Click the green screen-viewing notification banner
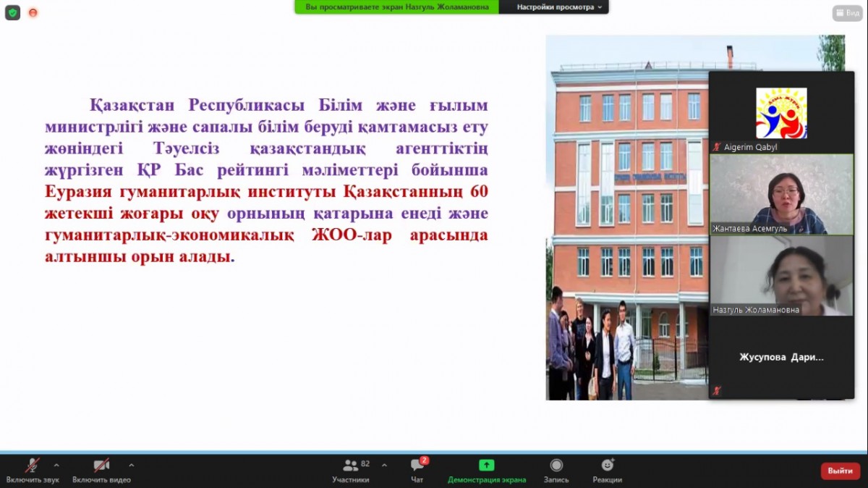The image size is (868, 488). click(x=396, y=7)
